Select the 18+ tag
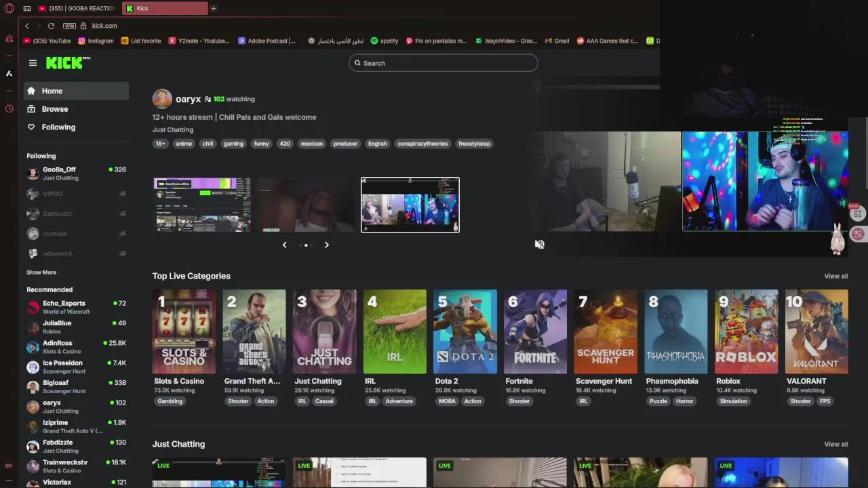Screen dimensions: 868x488 coord(160,144)
